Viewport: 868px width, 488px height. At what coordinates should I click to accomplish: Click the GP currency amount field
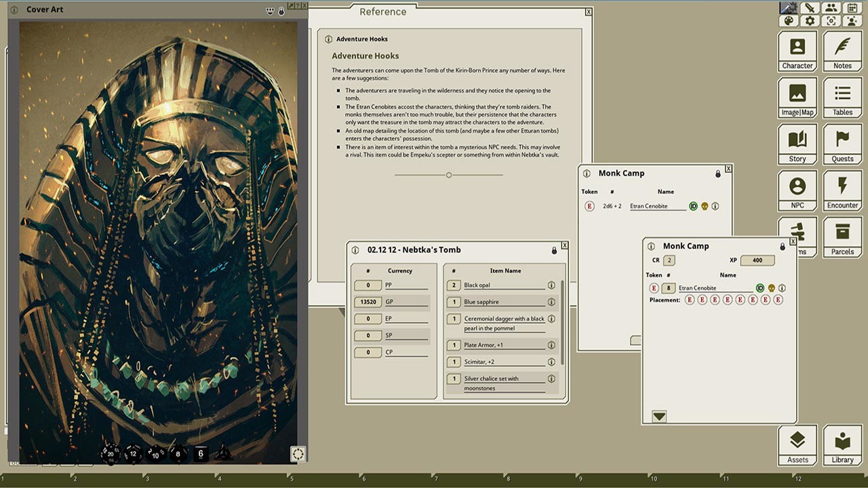pos(368,302)
